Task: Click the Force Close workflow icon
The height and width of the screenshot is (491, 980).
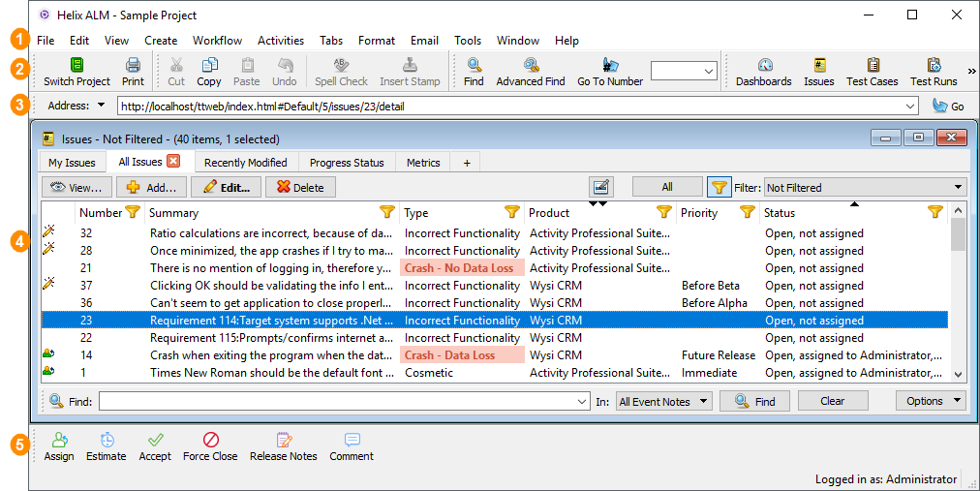Action: tap(210, 441)
